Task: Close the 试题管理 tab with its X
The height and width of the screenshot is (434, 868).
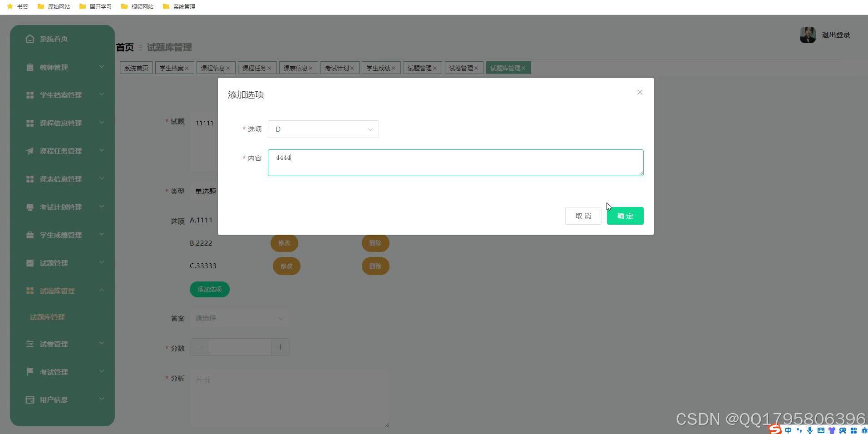Action: pyautogui.click(x=434, y=68)
